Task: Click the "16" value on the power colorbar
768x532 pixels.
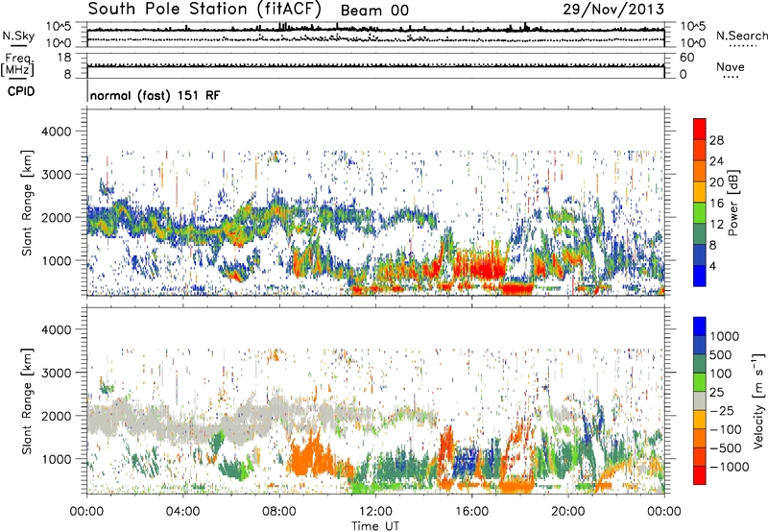Action: [x=716, y=204]
